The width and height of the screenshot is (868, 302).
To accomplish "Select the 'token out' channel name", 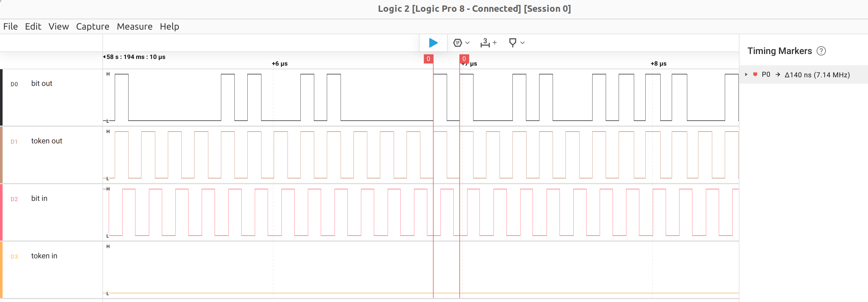I will click(47, 141).
